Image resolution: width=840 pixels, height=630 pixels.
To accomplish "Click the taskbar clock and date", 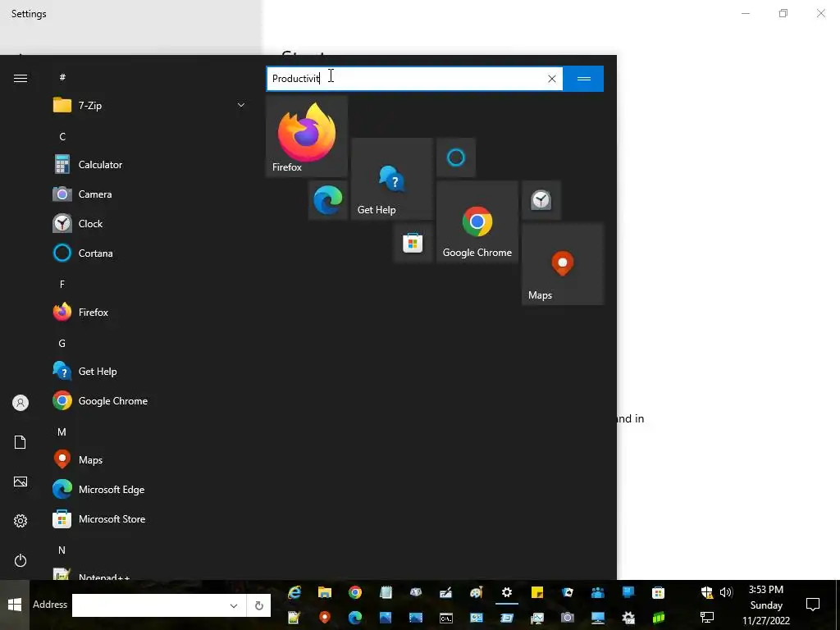I will 766,605.
